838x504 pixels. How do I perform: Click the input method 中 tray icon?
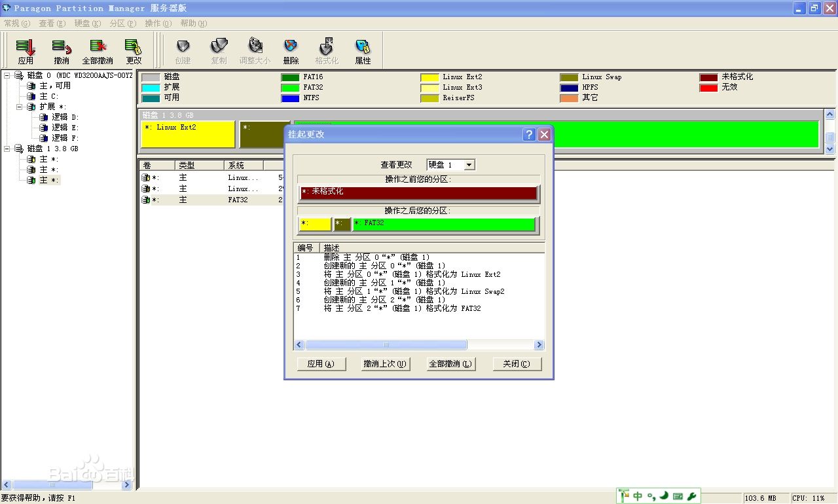[x=637, y=496]
